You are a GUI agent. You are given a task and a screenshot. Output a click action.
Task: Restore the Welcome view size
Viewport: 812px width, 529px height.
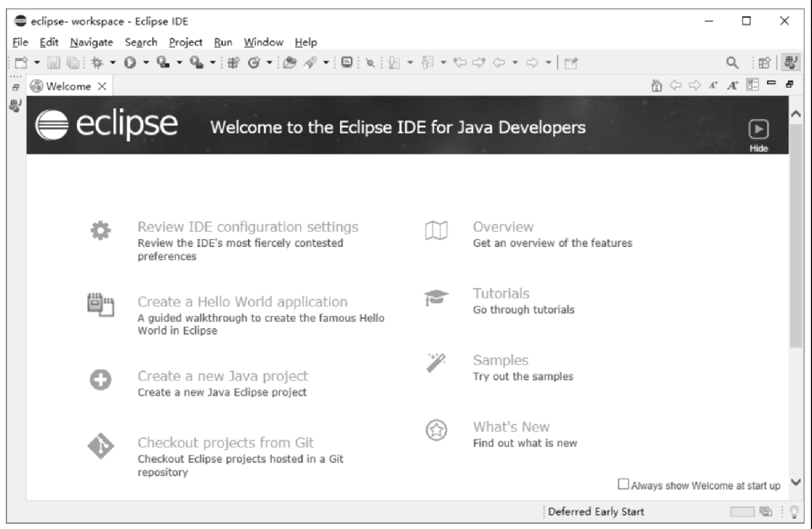click(790, 84)
